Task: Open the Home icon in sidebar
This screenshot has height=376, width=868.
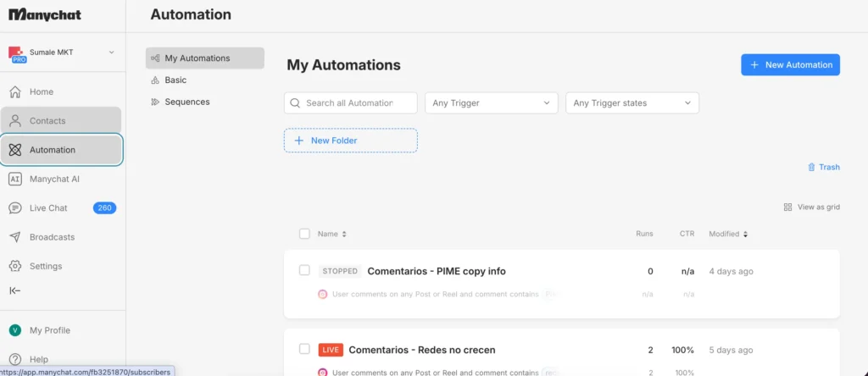Action: click(15, 91)
